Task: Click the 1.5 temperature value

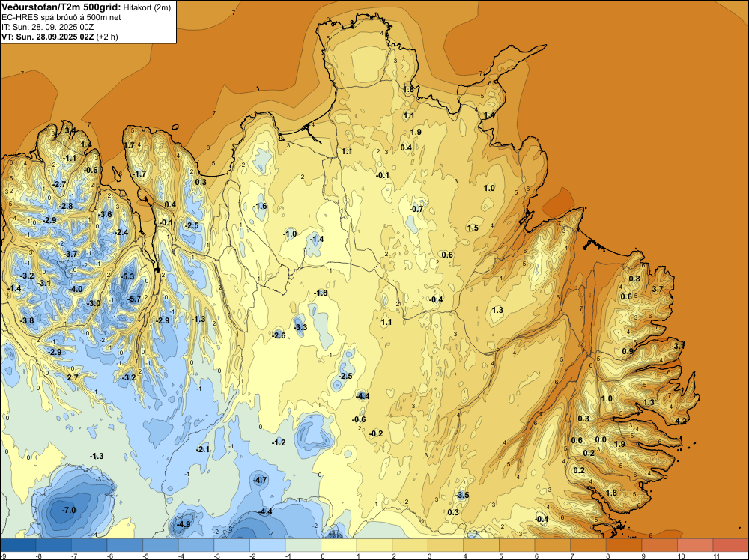Action: (473, 228)
